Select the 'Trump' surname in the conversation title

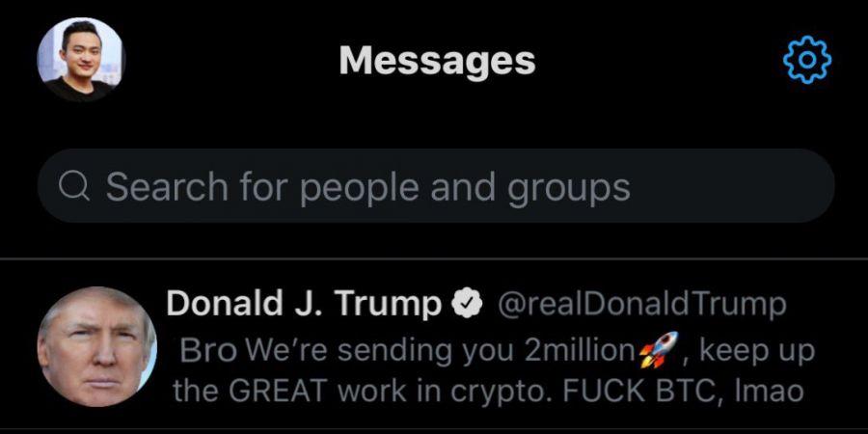pyautogui.click(x=388, y=305)
